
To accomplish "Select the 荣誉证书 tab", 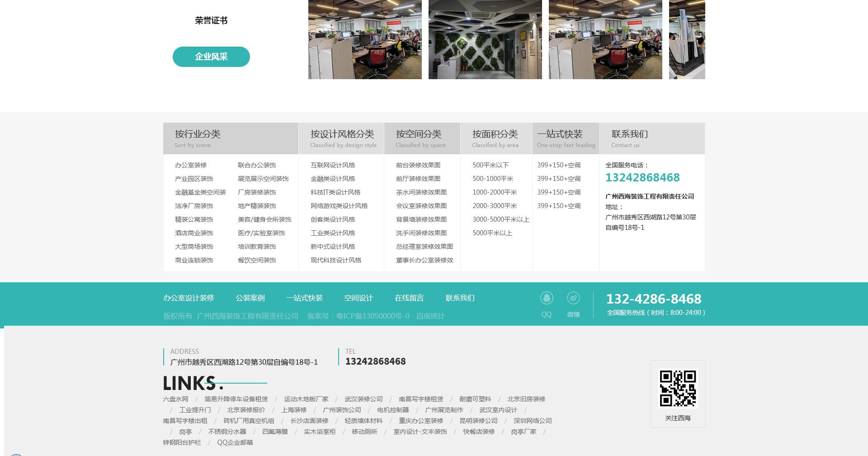I will point(211,21).
